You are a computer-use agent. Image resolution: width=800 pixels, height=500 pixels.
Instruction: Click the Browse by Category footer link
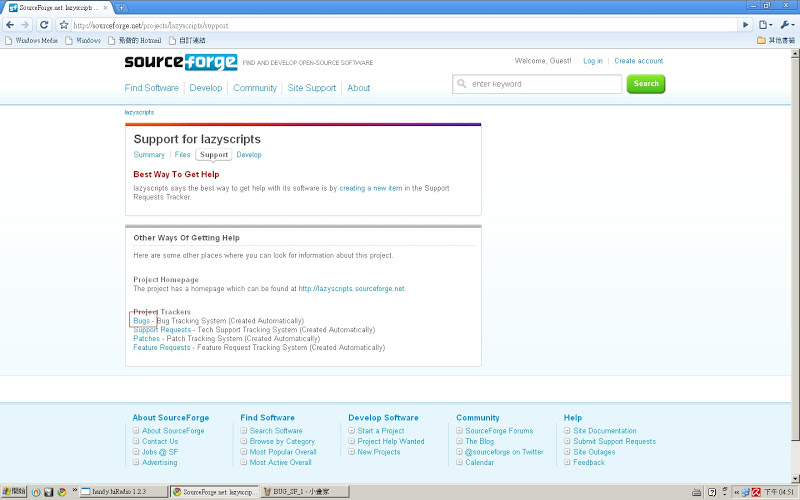click(282, 441)
